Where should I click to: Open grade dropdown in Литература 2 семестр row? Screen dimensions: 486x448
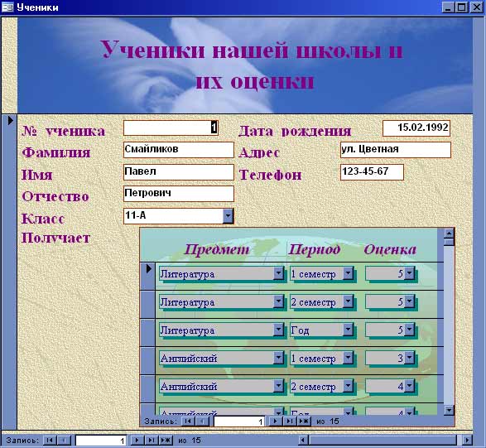point(410,301)
